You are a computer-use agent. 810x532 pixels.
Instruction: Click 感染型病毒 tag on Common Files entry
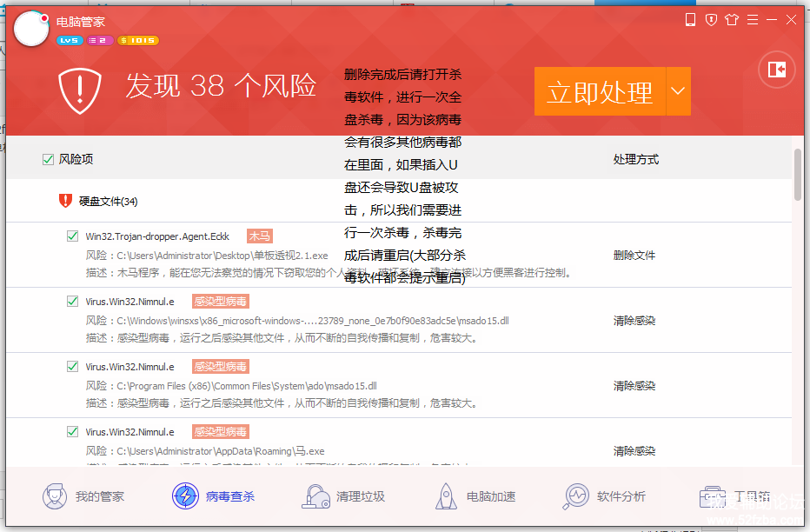click(x=221, y=366)
